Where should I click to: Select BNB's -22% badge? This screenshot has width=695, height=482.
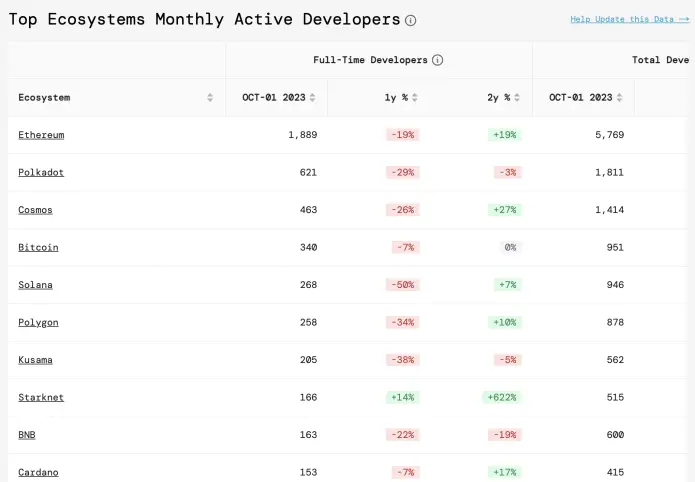[x=402, y=435]
